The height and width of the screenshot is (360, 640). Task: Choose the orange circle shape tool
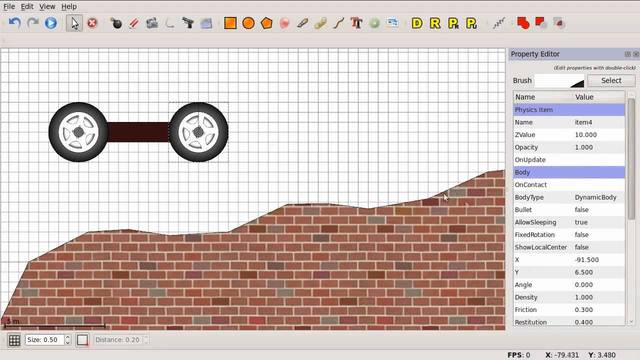(248, 23)
